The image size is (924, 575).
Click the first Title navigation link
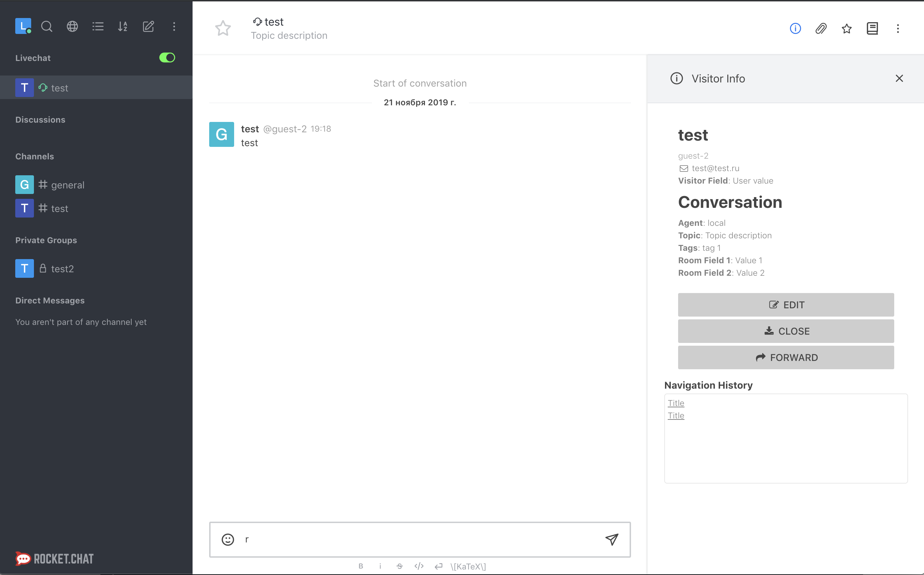tap(676, 403)
